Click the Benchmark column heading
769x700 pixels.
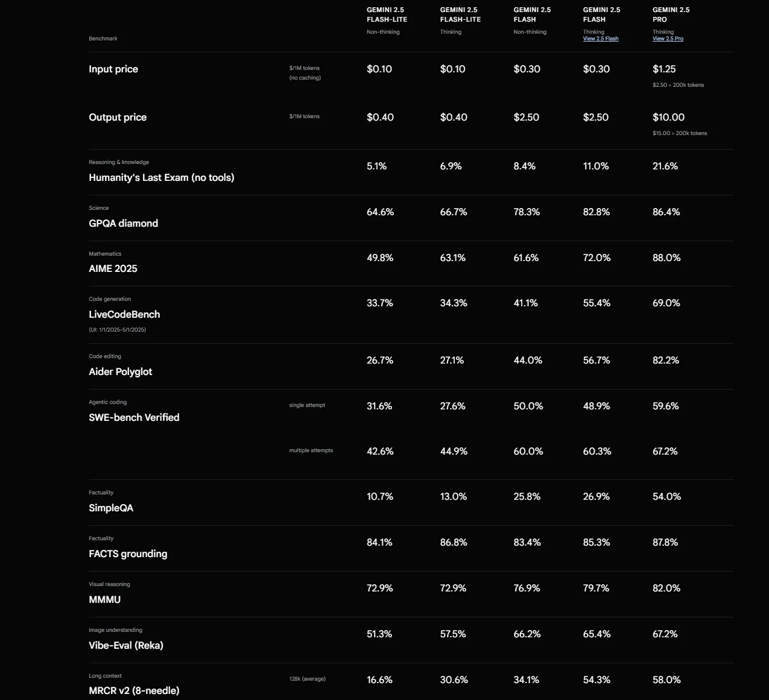coord(103,39)
